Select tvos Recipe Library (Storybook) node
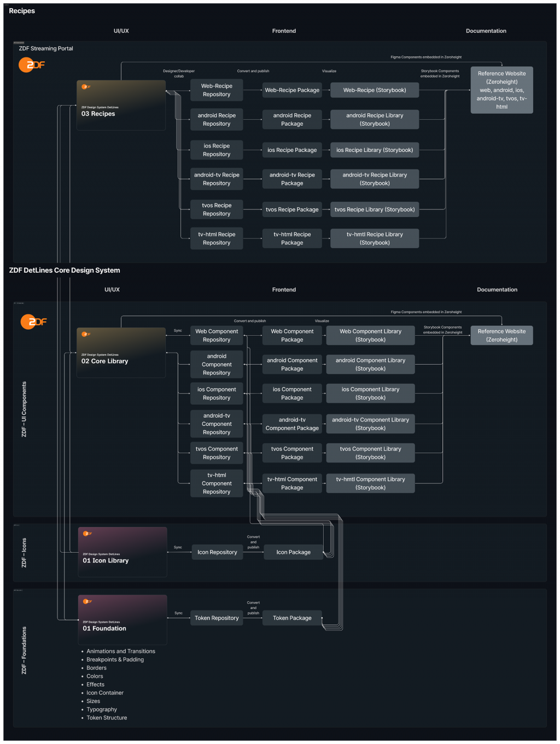This screenshot has height=744, width=560. point(375,210)
